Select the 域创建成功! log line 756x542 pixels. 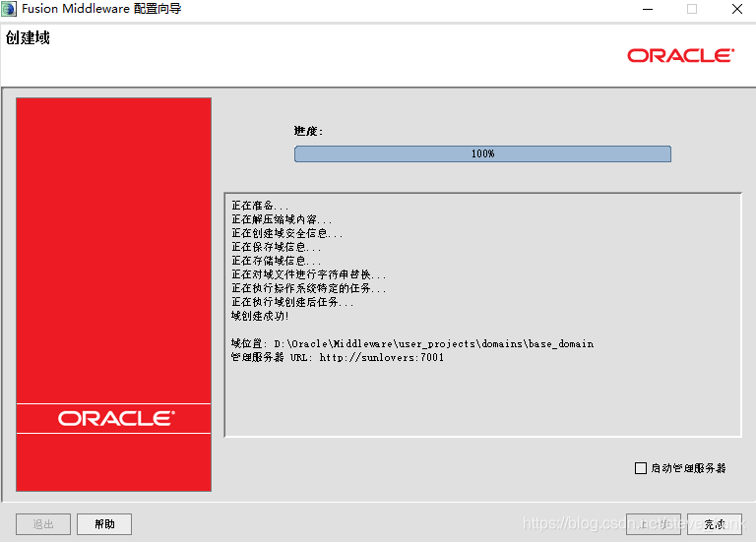(260, 316)
